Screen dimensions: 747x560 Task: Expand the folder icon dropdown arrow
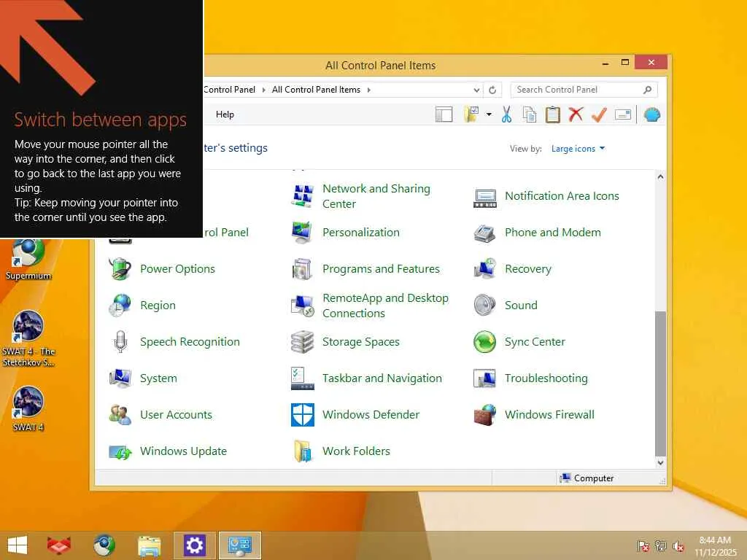pos(489,114)
